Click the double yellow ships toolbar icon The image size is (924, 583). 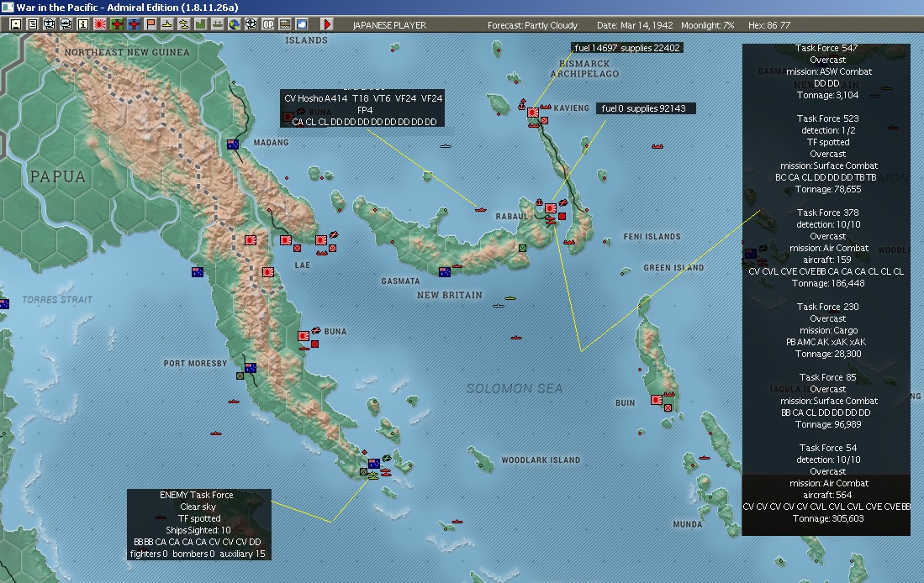(x=184, y=24)
